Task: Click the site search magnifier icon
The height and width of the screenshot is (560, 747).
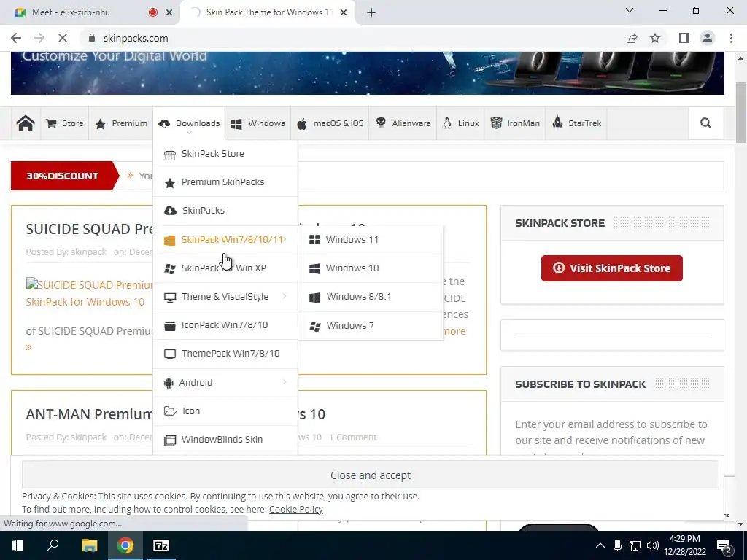Action: tap(705, 123)
